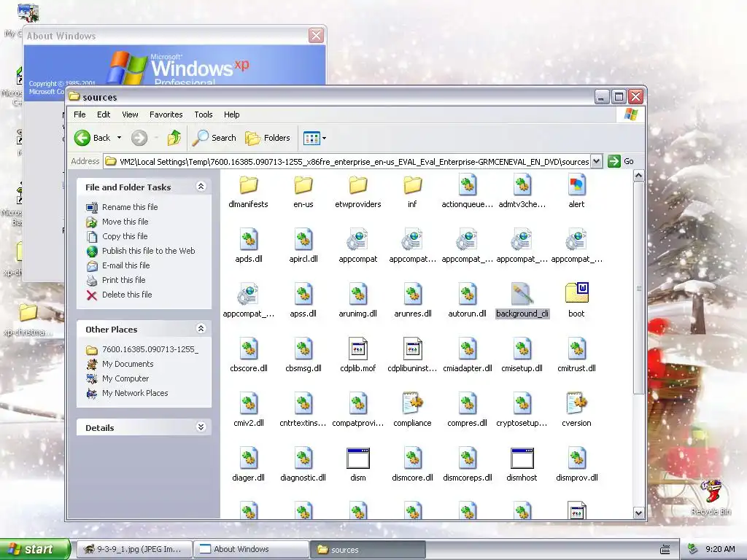Open My Documents from Other Places
Viewport: 747px width, 560px height.
[x=128, y=365]
